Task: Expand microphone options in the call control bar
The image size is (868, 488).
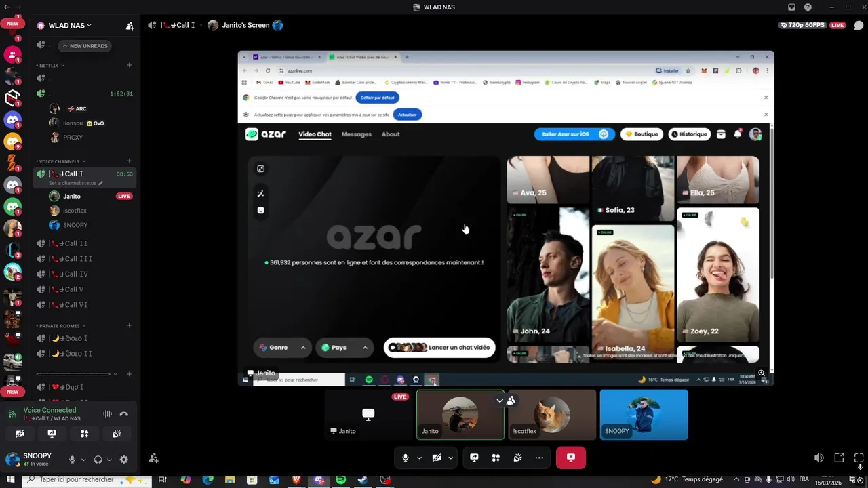Action: pos(419,458)
